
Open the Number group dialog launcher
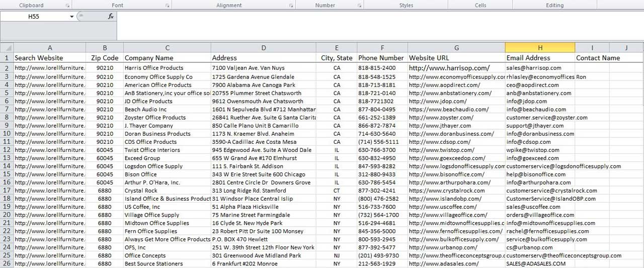(359, 6)
